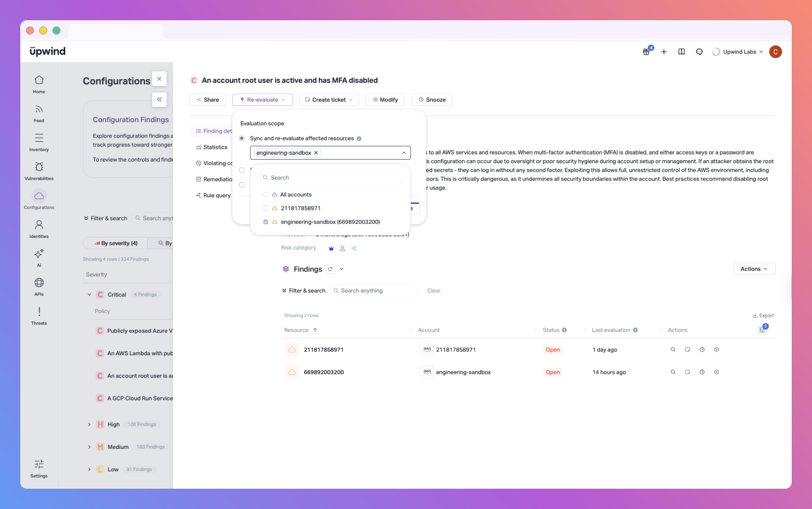Open the Vulnerabilities bug icon in the sidebar

point(39,167)
